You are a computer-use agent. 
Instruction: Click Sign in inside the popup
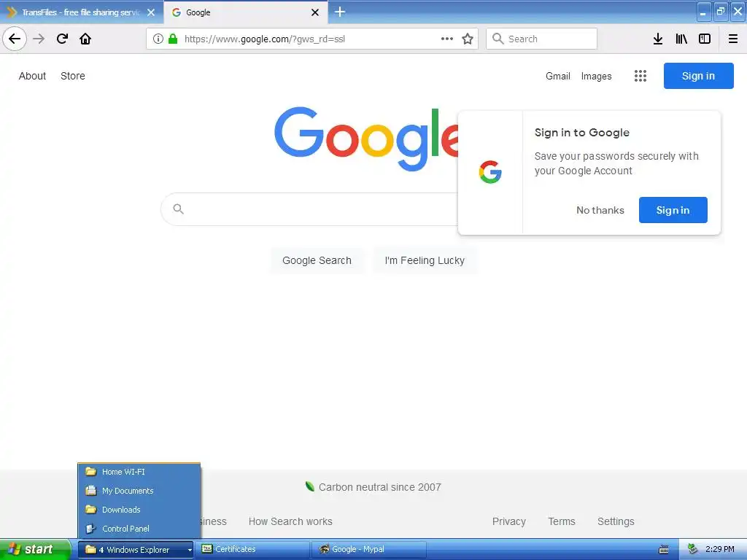tap(673, 210)
